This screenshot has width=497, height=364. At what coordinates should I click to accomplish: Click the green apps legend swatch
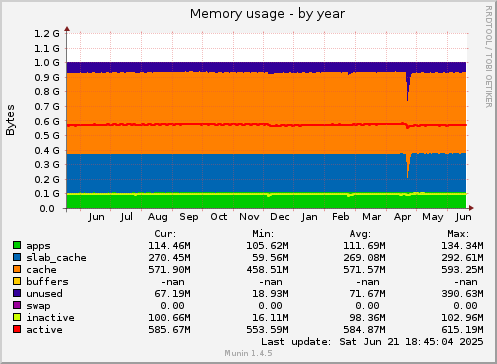[17, 245]
